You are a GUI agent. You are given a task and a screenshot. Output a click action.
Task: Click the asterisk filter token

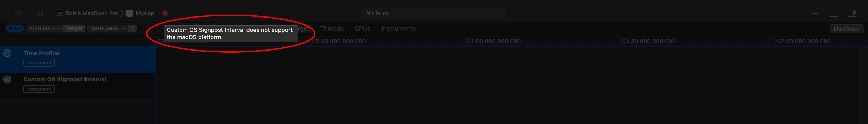(x=133, y=28)
